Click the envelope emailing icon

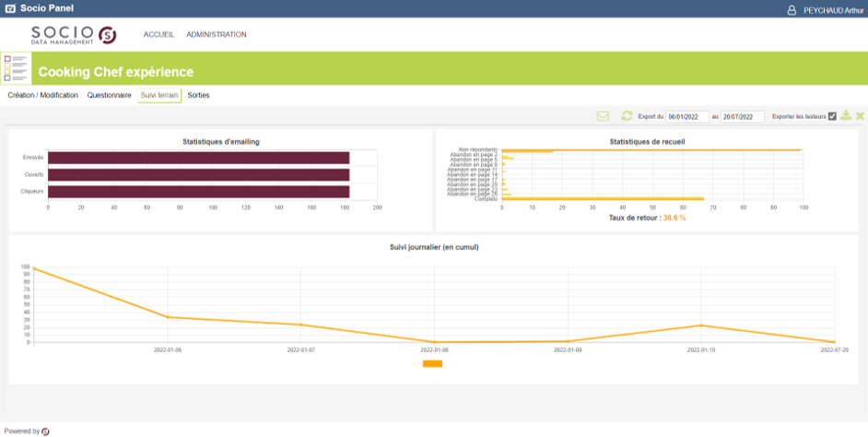tap(603, 116)
